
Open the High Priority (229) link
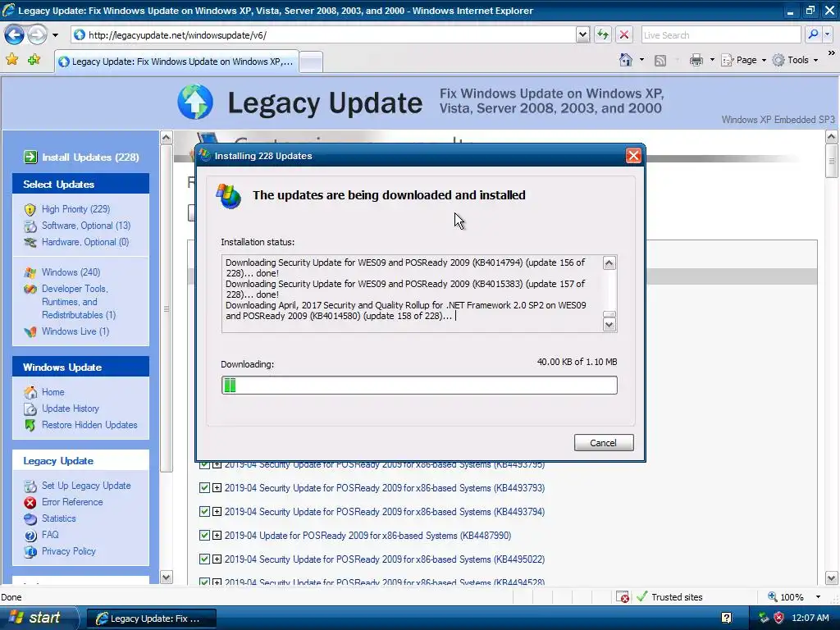pyautogui.click(x=75, y=209)
